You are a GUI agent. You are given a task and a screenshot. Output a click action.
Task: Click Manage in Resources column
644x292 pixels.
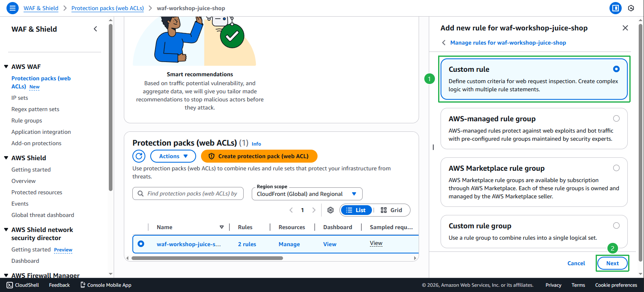coord(289,244)
